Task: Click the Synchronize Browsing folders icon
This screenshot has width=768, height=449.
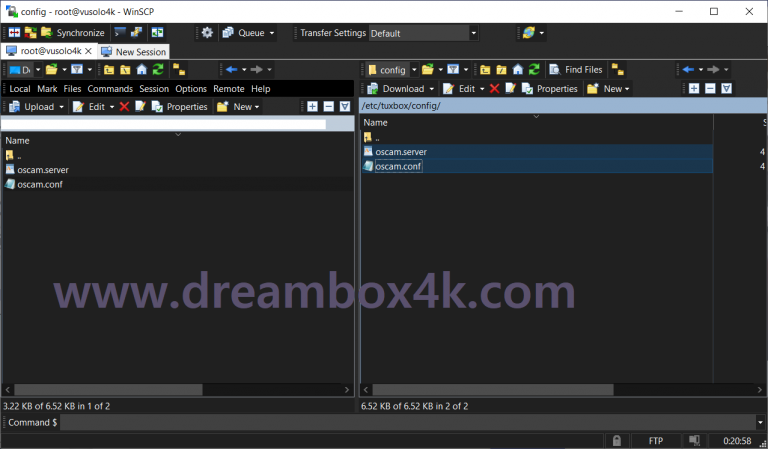Action: [30, 33]
